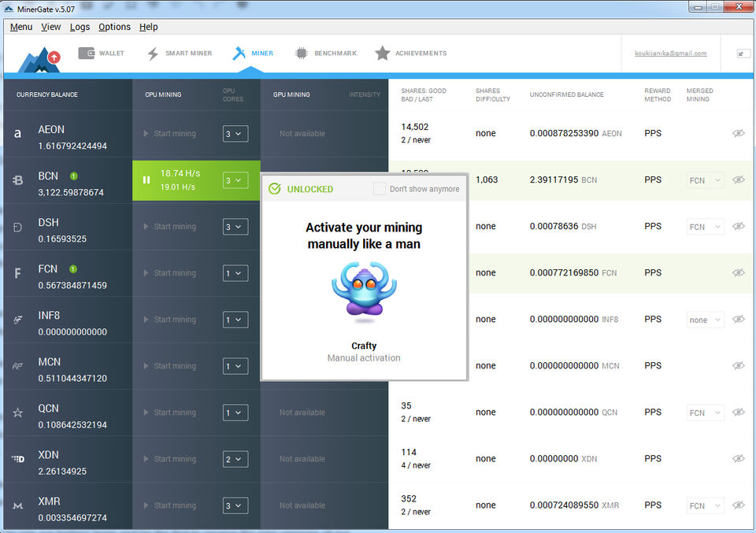Open QCN merged mining dropdown
The width and height of the screenshot is (756, 533).
705,413
